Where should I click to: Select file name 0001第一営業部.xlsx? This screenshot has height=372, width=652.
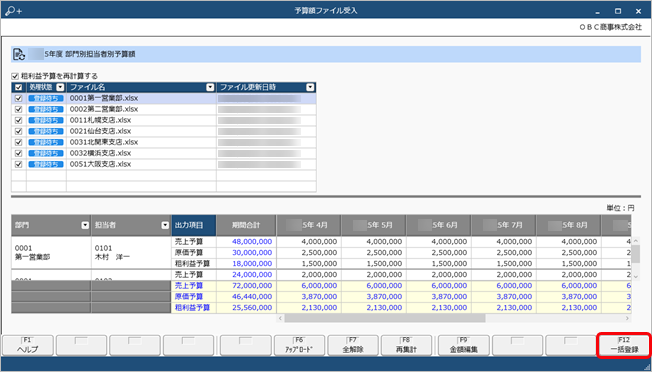104,99
